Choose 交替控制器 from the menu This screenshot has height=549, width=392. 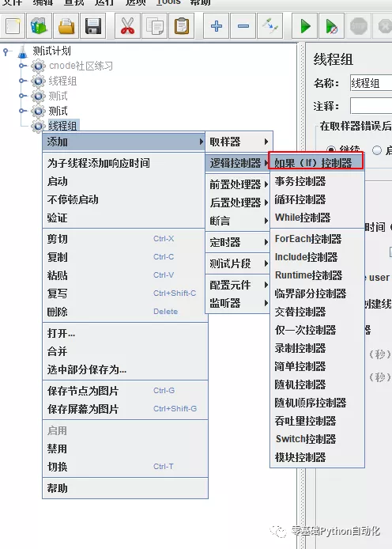(317, 312)
